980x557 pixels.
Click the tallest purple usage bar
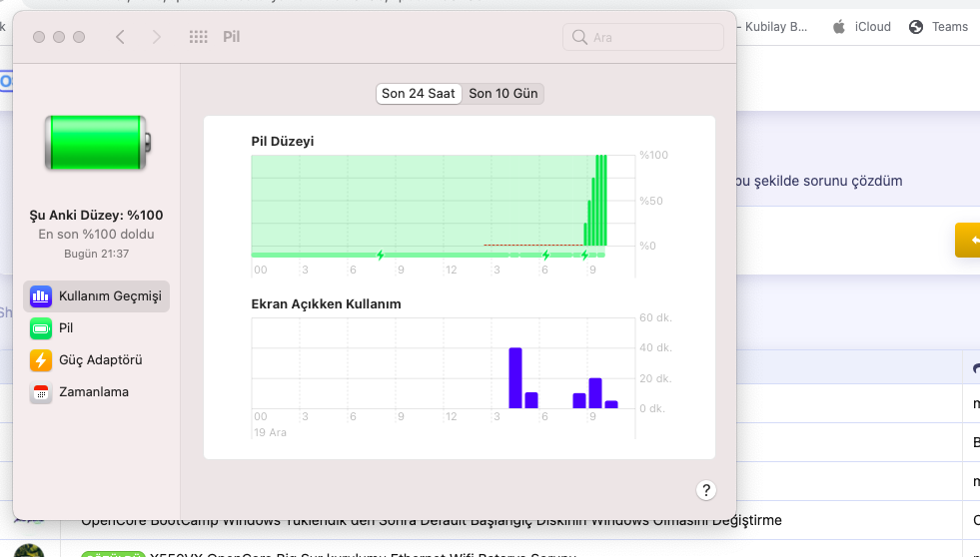click(x=515, y=377)
